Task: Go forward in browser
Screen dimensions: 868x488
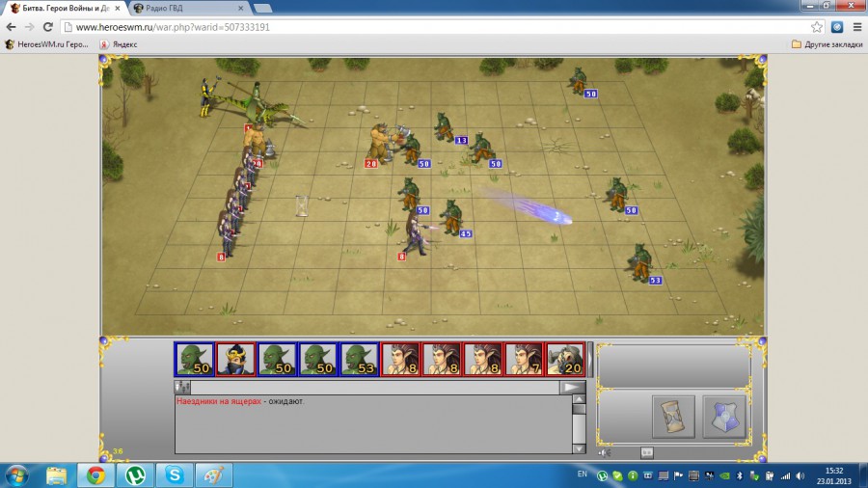Action: (x=29, y=27)
